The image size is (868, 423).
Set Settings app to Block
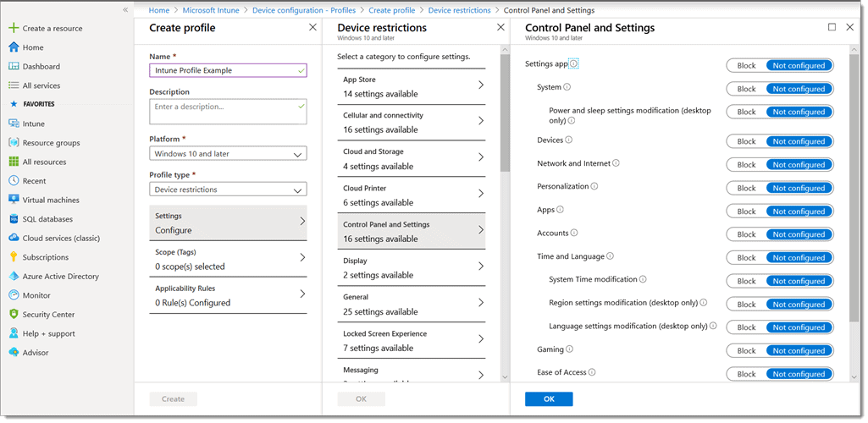coord(746,66)
